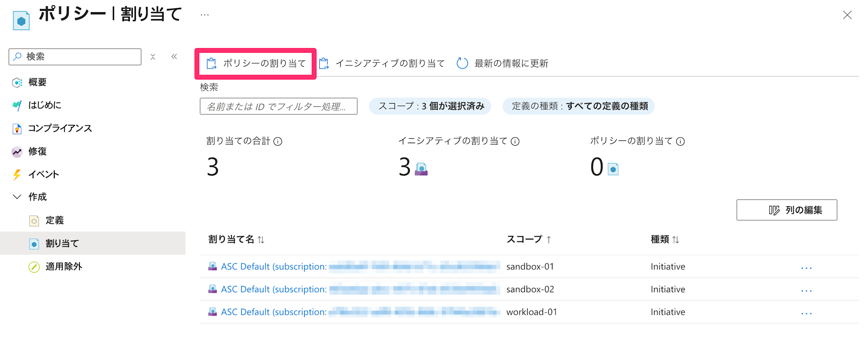The width and height of the screenshot is (868, 346).
Task: Click the 概要 overview icon
Action: pos(17,82)
